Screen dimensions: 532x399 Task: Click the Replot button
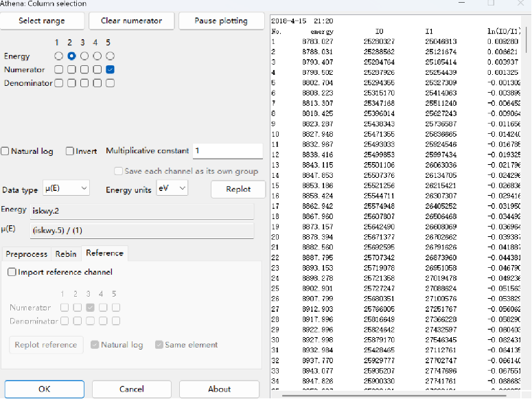[x=238, y=189]
